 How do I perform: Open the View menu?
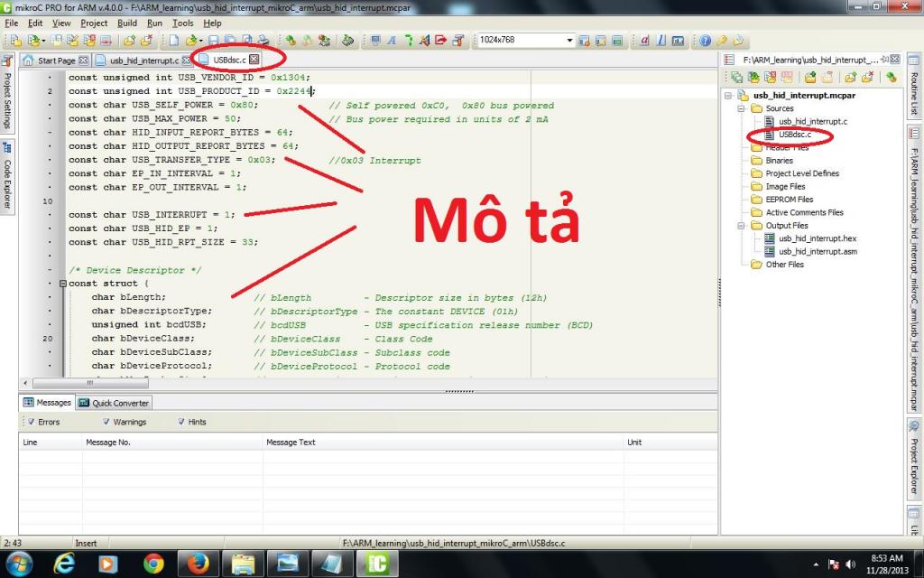[61, 23]
